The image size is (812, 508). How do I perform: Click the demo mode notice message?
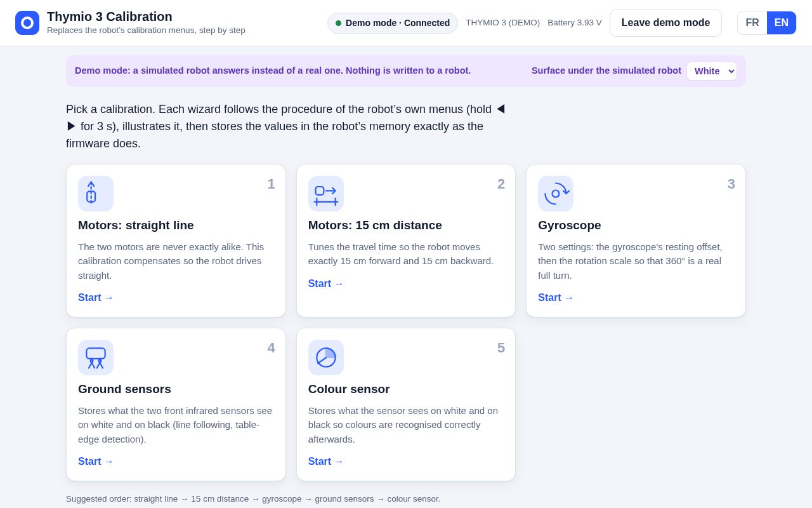point(273,70)
